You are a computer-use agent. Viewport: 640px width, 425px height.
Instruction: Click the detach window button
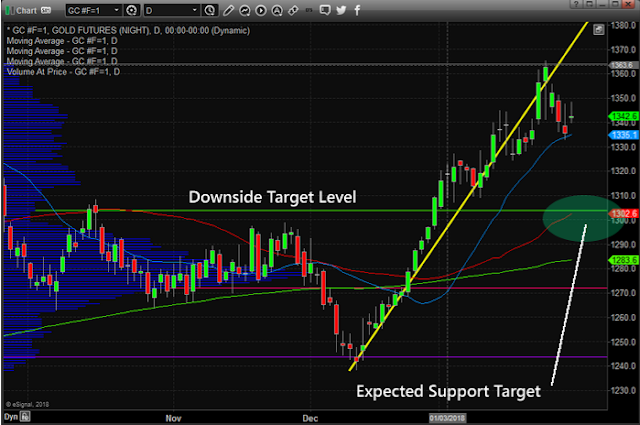coord(589,4)
